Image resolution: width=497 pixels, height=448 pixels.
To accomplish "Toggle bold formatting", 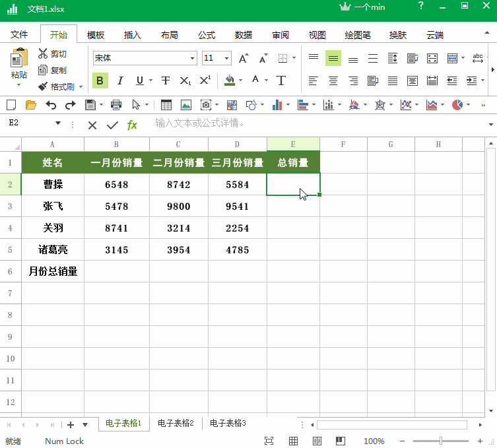I will [x=100, y=80].
